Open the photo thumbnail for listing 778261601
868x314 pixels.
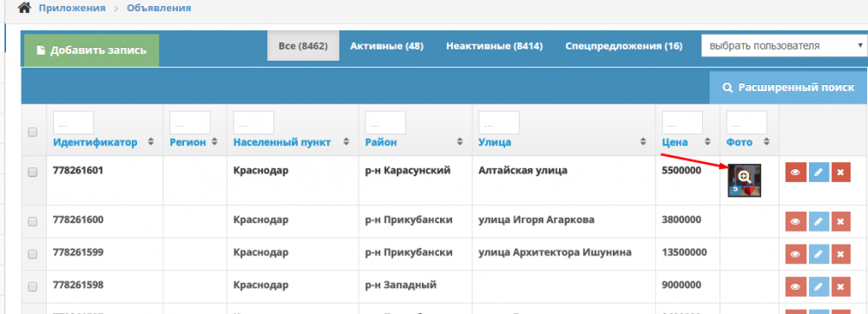pyautogui.click(x=744, y=180)
